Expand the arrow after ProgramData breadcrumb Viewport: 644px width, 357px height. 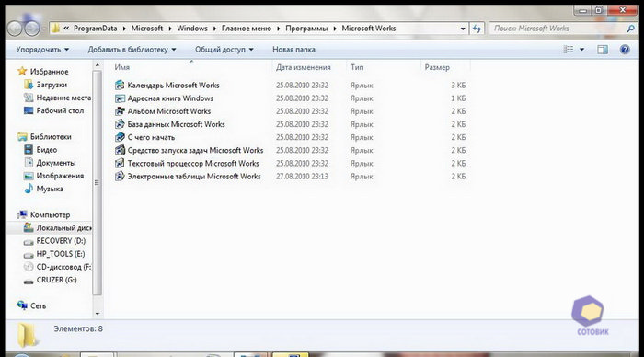point(124,29)
